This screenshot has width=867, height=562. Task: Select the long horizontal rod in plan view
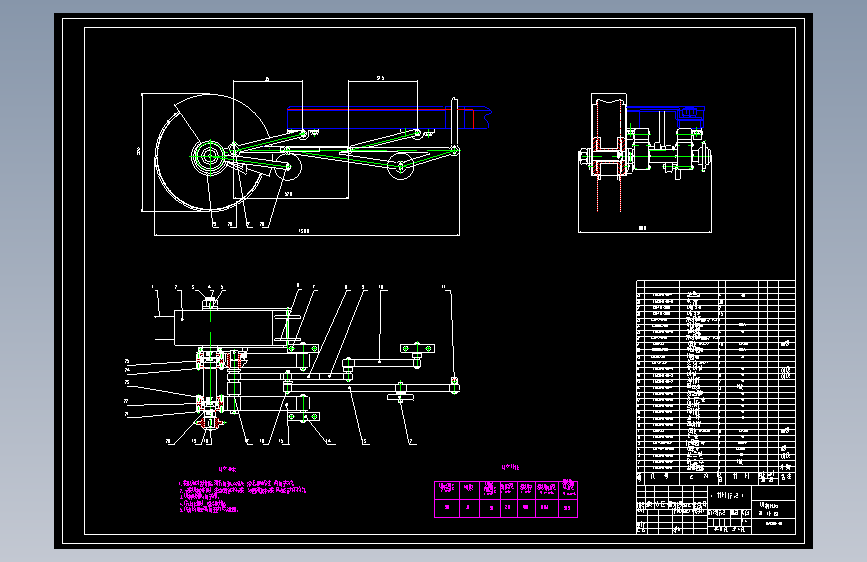(x=370, y=388)
